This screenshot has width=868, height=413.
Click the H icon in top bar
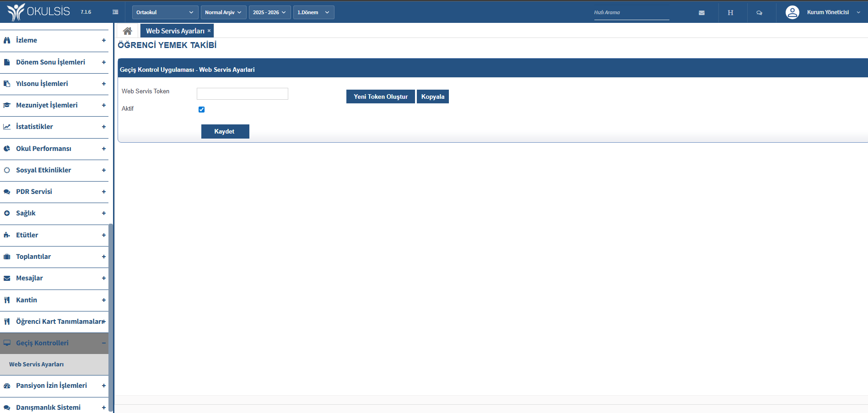730,13
